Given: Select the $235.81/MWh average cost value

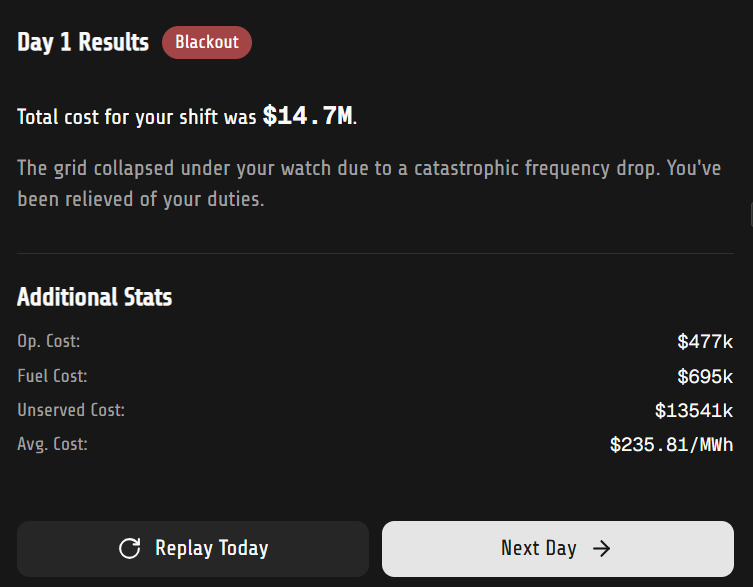Looking at the screenshot, I should point(671,445).
